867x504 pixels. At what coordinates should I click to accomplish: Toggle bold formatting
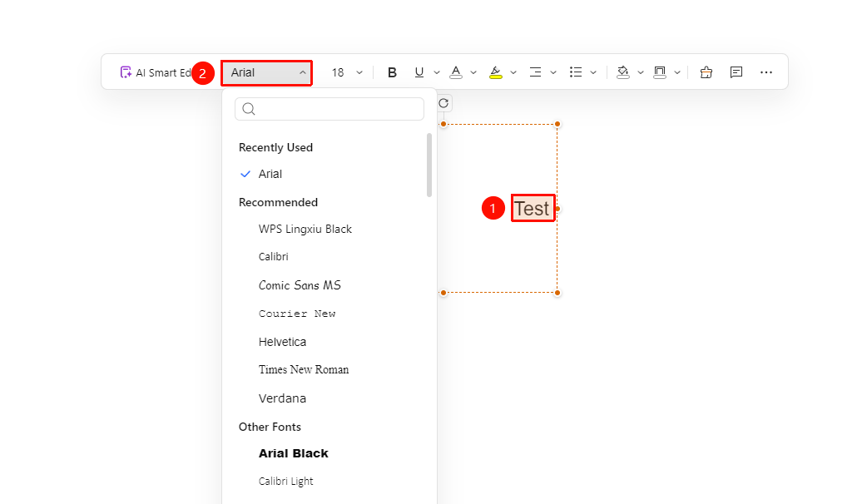(x=392, y=72)
